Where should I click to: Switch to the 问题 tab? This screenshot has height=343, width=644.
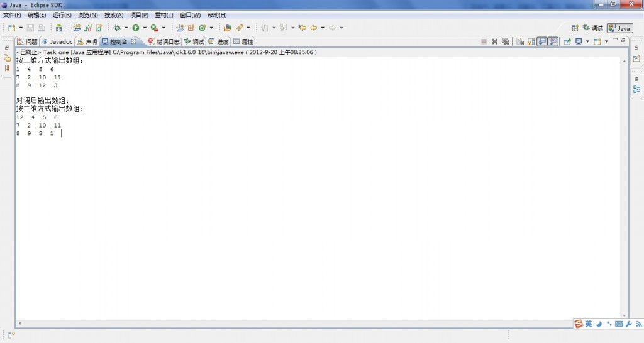(x=27, y=41)
